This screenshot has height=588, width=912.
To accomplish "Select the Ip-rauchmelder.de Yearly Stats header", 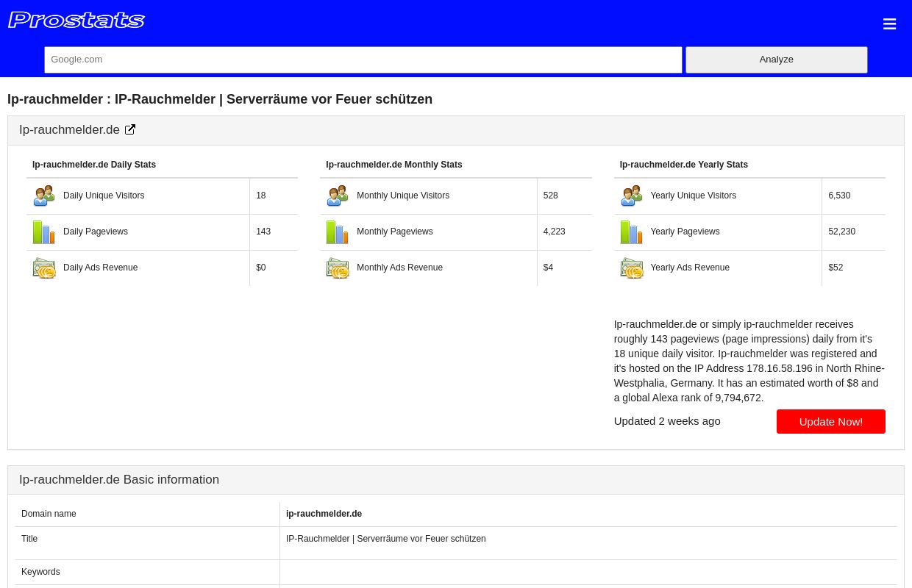I will tap(683, 165).
